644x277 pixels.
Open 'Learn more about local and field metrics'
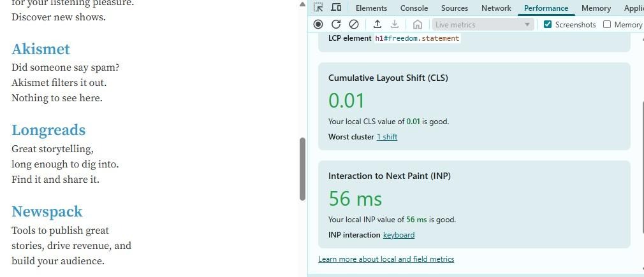pos(386,259)
